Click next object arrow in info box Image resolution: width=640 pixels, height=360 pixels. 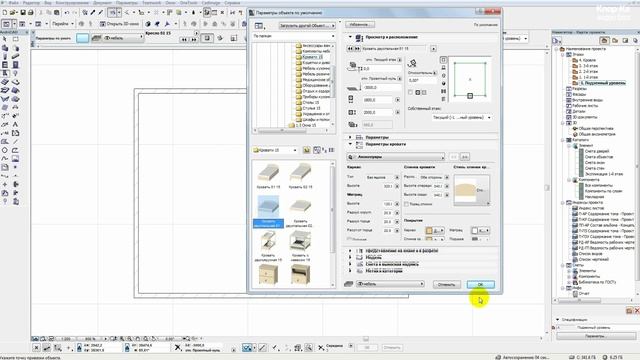point(194,40)
